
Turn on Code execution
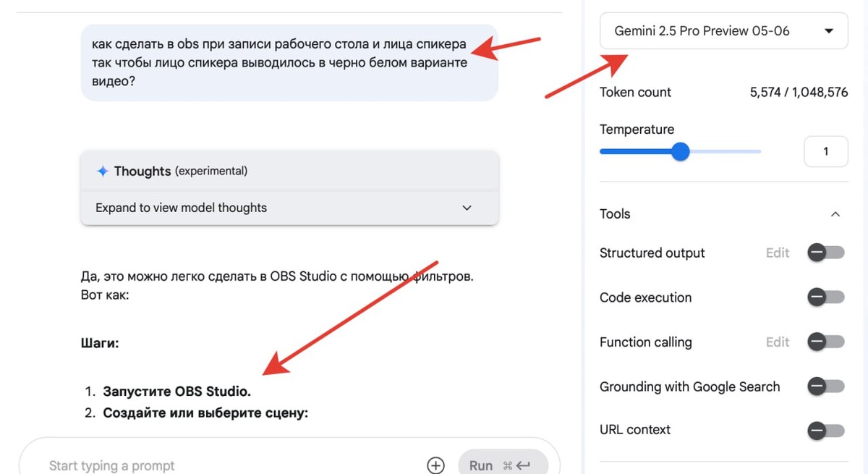click(x=826, y=297)
